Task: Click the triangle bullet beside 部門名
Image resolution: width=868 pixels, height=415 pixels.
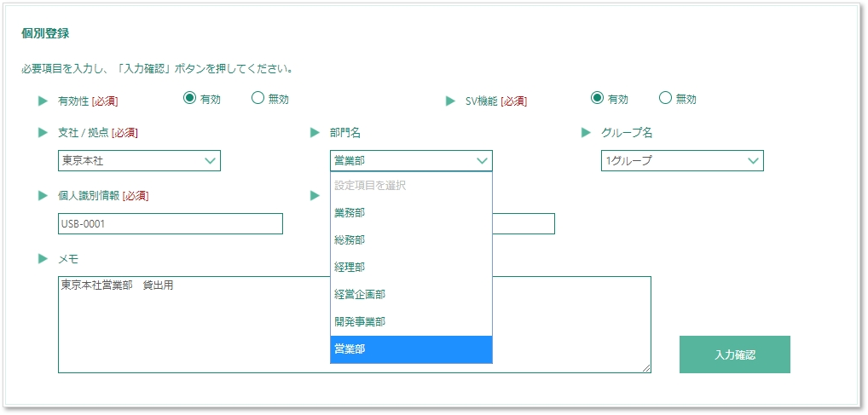Action: (315, 132)
